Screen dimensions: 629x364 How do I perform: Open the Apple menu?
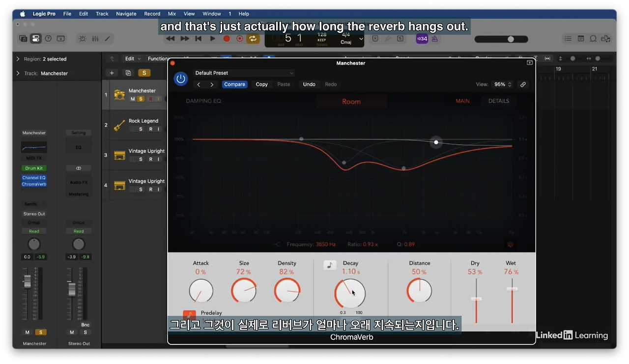(x=23, y=14)
